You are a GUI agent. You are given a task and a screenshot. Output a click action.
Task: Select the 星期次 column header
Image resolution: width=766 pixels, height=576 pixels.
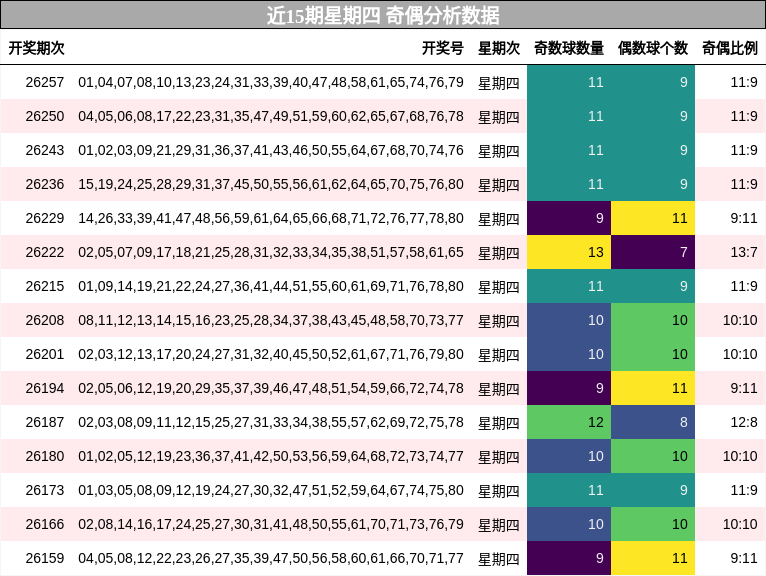tap(499, 48)
